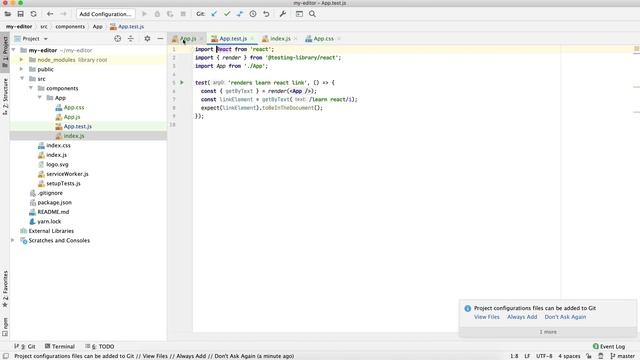Click the Run with Coverage icon

pyautogui.click(x=170, y=14)
